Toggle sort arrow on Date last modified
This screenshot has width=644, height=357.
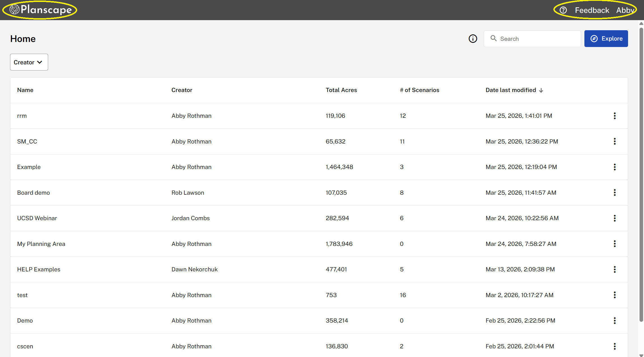[541, 90]
